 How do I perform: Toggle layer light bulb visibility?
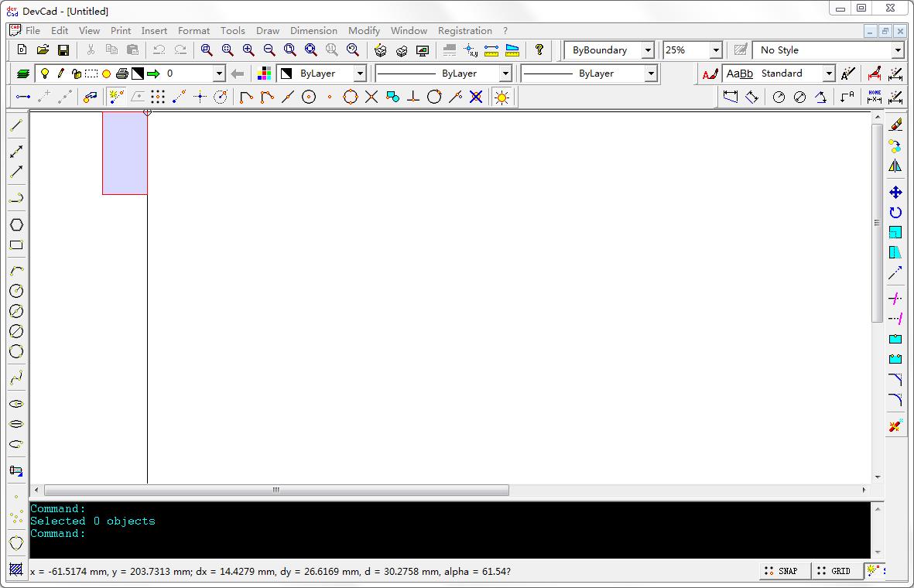[x=45, y=73]
